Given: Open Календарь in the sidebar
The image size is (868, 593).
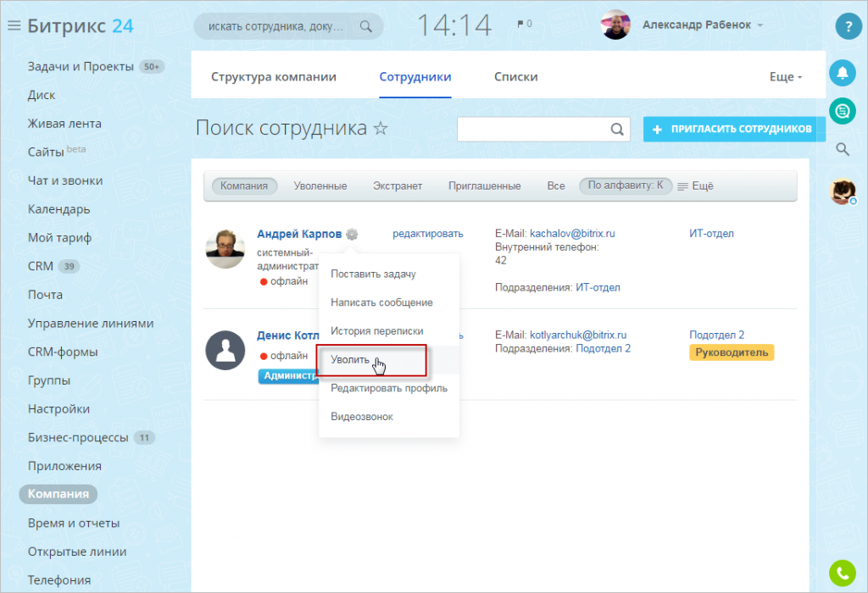Looking at the screenshot, I should pyautogui.click(x=58, y=209).
